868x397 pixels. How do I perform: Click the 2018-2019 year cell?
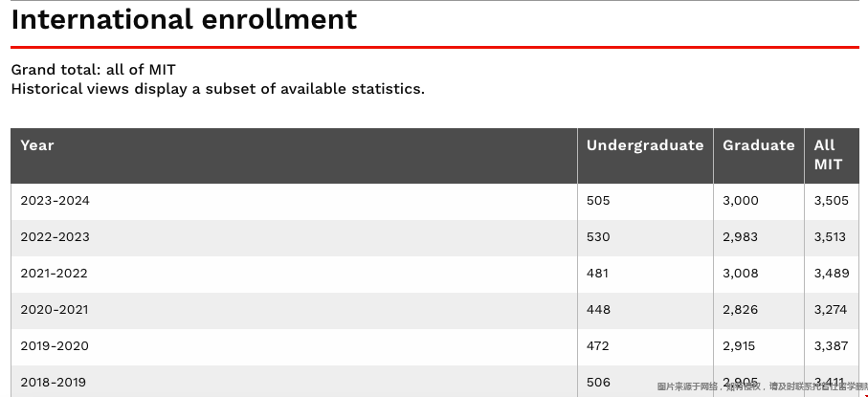pyautogui.click(x=54, y=382)
